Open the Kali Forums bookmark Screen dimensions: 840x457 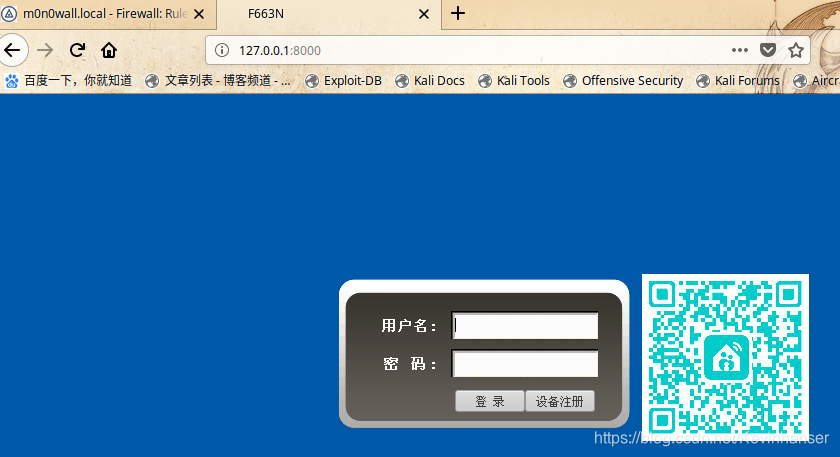(x=738, y=81)
